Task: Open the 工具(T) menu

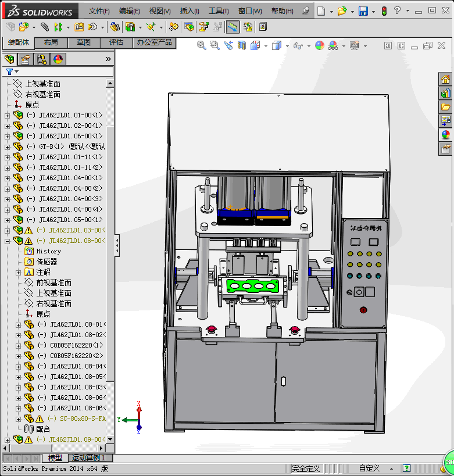Action: [x=219, y=11]
